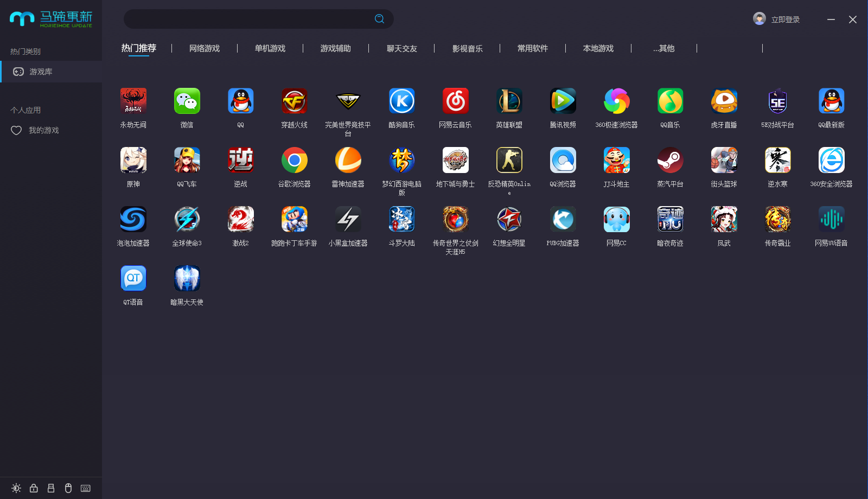This screenshot has width=868, height=499.
Task: Switch to 聊天交友 tab
Action: click(402, 49)
